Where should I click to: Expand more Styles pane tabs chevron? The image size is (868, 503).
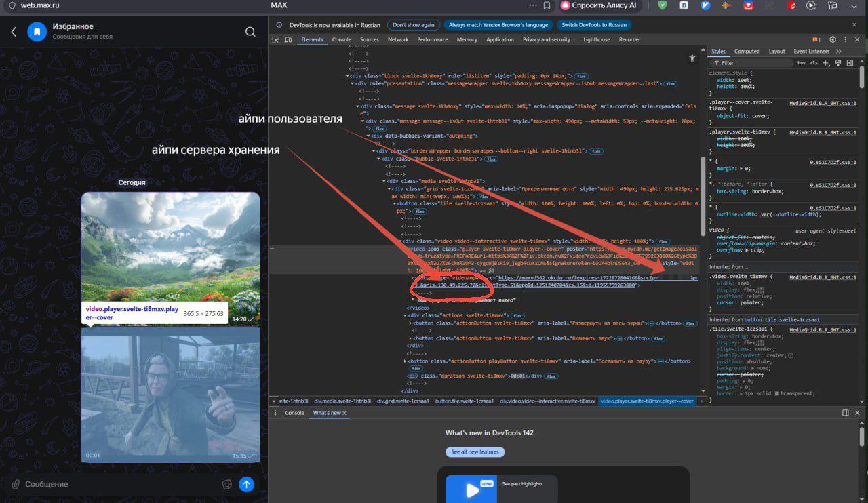[x=839, y=52]
